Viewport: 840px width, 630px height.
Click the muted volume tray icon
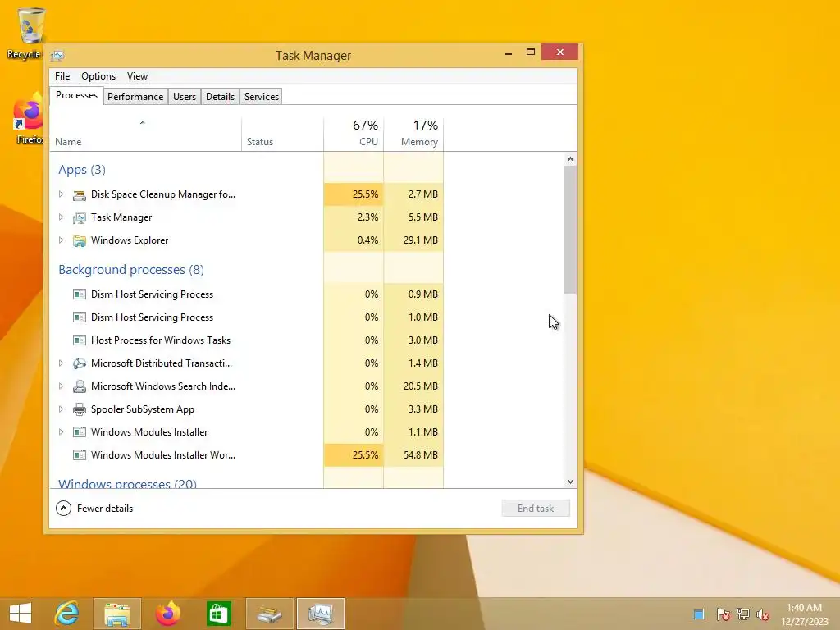click(762, 614)
